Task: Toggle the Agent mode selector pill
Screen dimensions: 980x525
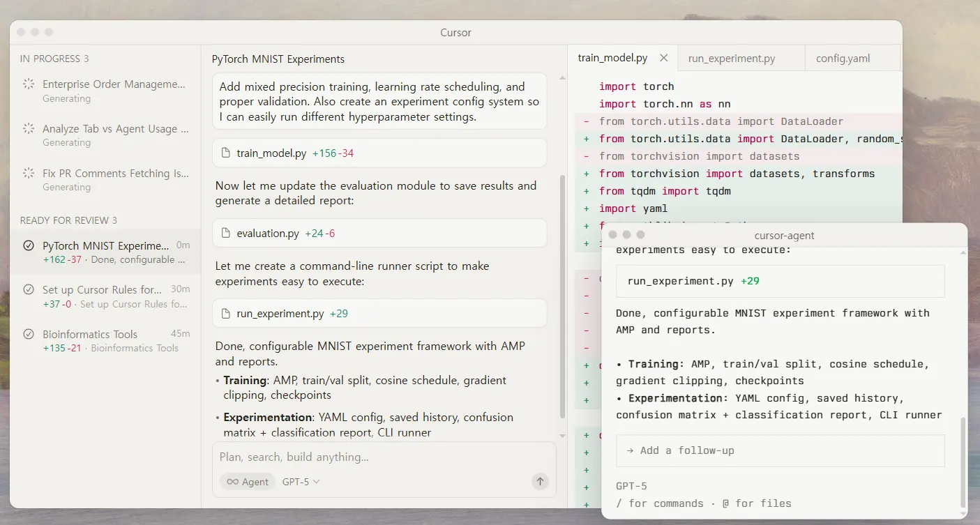Action: click(x=248, y=482)
